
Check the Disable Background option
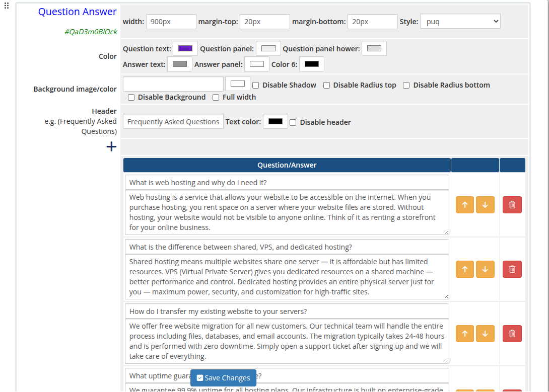pyautogui.click(x=131, y=98)
